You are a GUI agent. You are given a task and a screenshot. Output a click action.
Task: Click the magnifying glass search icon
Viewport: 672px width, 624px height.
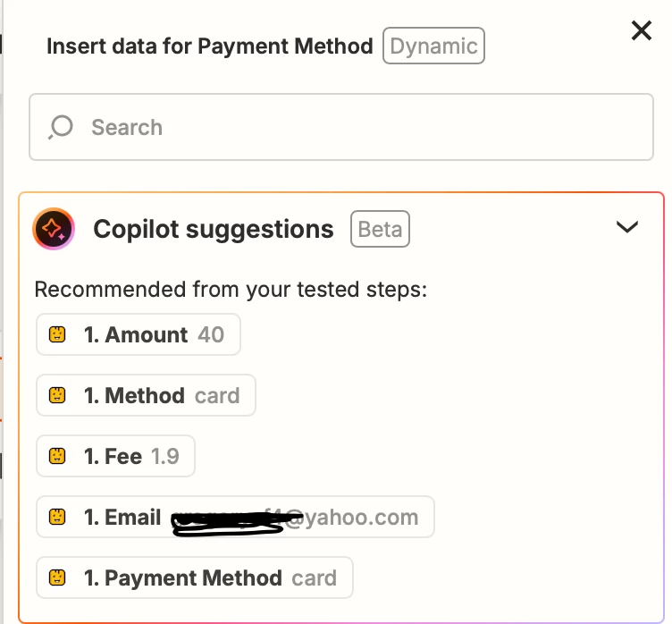[61, 127]
